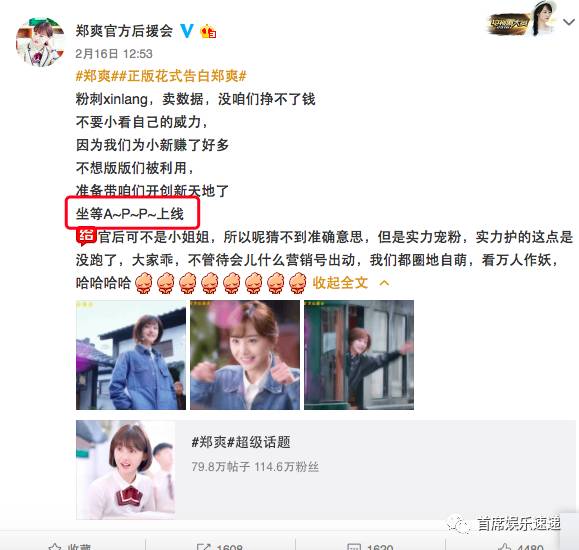The width and height of the screenshot is (579, 550).
Task: Open the #郑爽#超级话题 card
Action: (x=326, y=469)
